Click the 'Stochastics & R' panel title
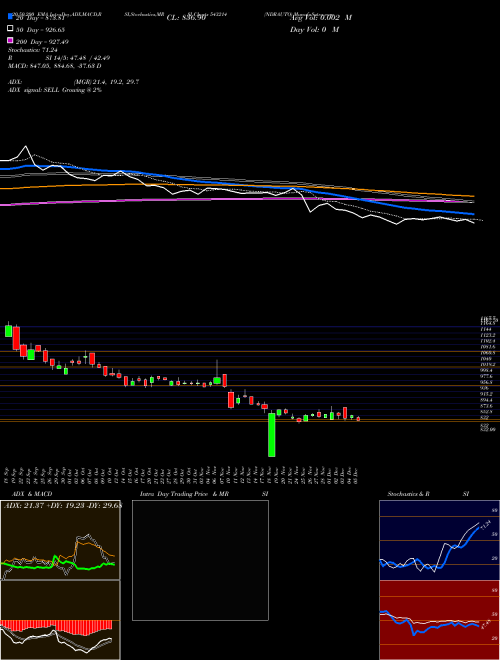The width and height of the screenshot is (500, 660). coord(409,494)
